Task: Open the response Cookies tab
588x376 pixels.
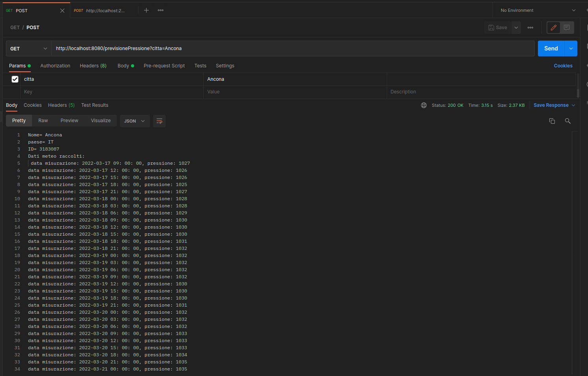Action: click(x=33, y=105)
